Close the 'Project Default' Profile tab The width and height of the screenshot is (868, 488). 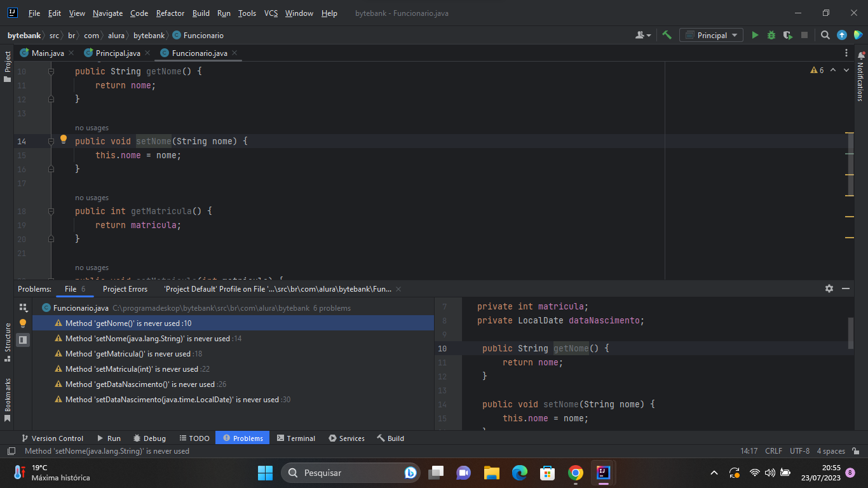click(398, 289)
